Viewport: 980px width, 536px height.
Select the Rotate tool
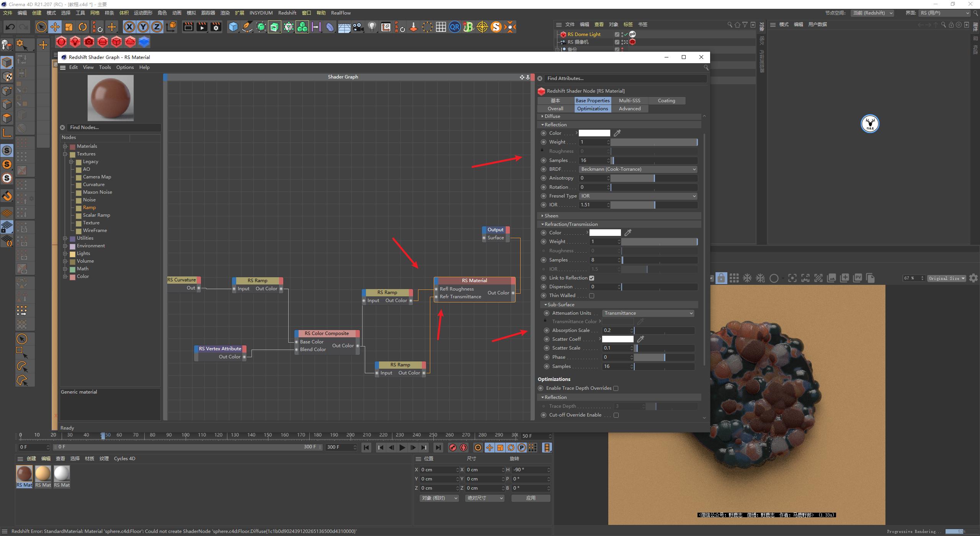point(83,27)
